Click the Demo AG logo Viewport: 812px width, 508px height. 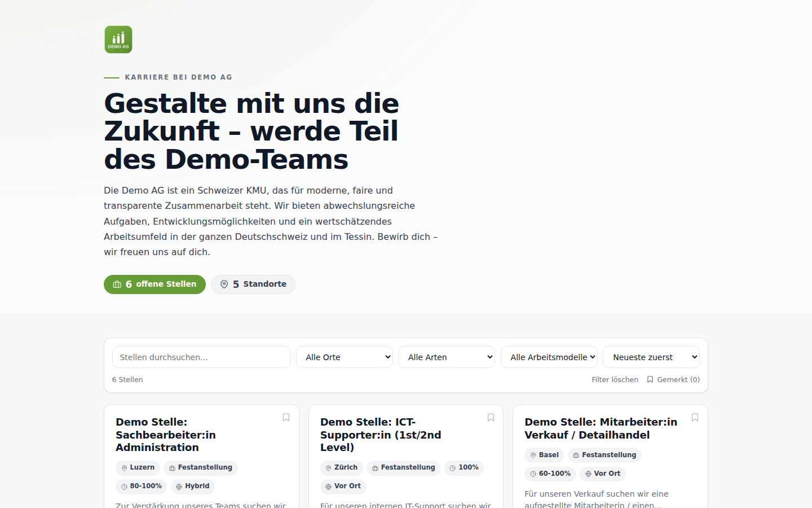pos(118,40)
